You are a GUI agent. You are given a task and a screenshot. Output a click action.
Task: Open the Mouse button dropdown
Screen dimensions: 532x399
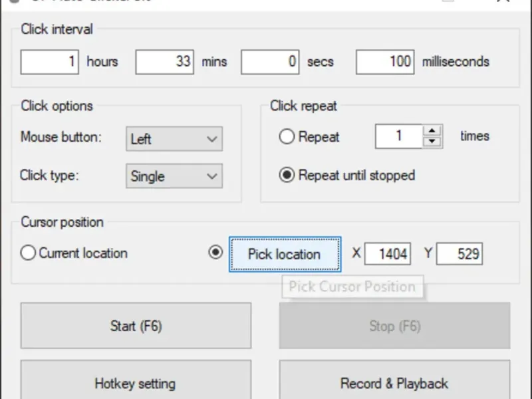click(x=174, y=139)
